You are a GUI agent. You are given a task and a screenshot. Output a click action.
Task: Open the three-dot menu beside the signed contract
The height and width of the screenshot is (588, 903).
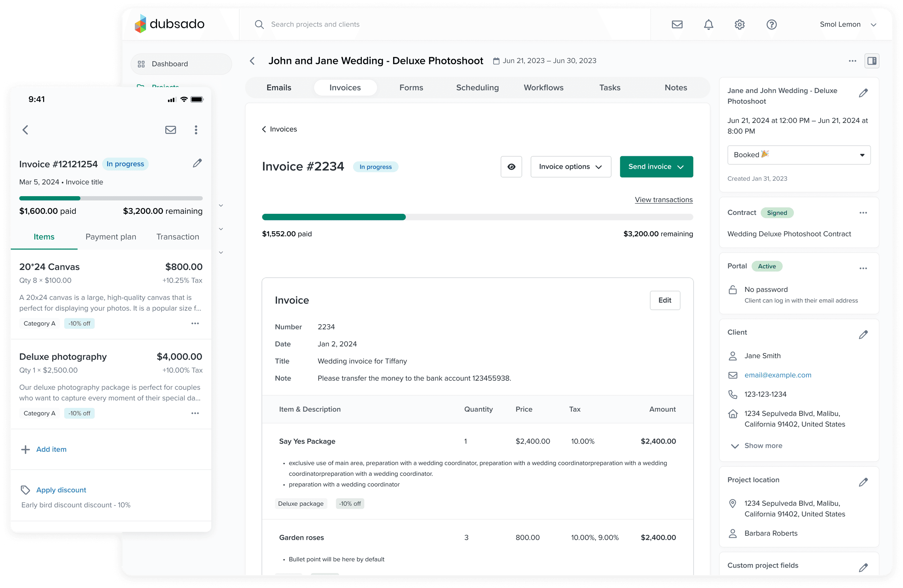(x=863, y=213)
